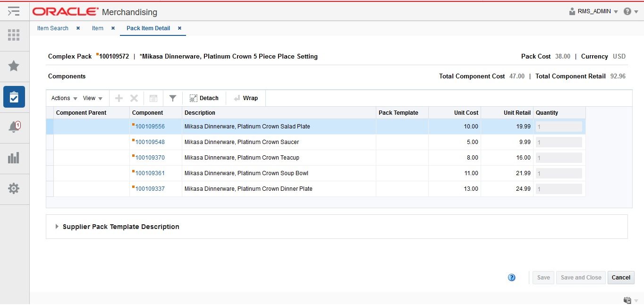The width and height of the screenshot is (644, 305).
Task: Open component link 100109370
Action: [150, 158]
